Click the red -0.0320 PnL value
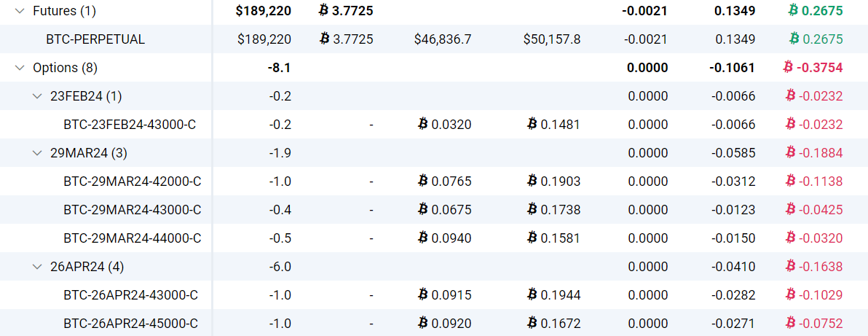 point(814,238)
